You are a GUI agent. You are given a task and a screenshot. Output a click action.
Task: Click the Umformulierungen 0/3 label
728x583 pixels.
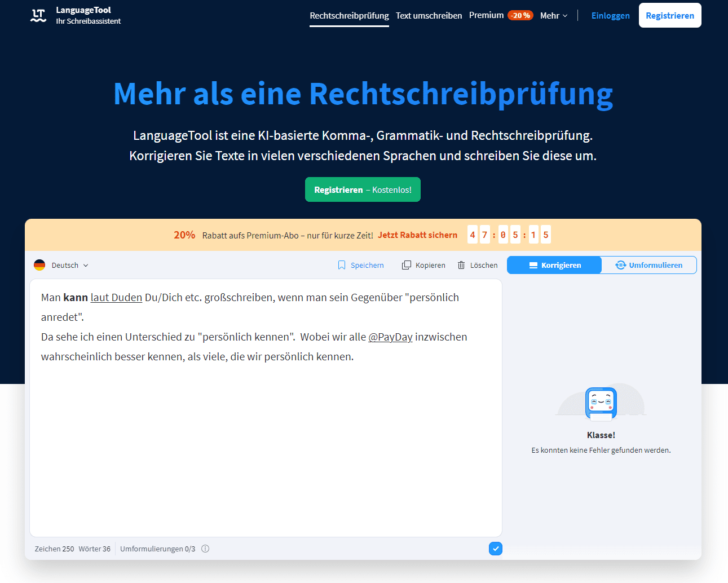pyautogui.click(x=157, y=549)
